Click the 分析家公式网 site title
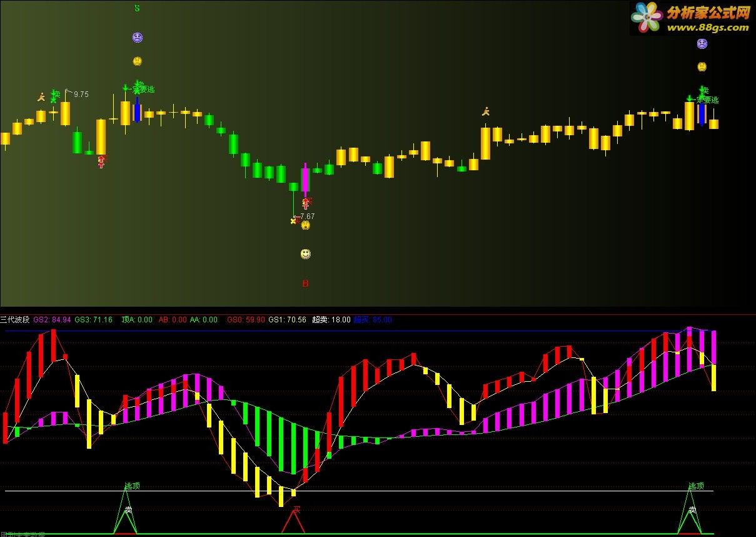The height and width of the screenshot is (537, 756). coord(708,13)
